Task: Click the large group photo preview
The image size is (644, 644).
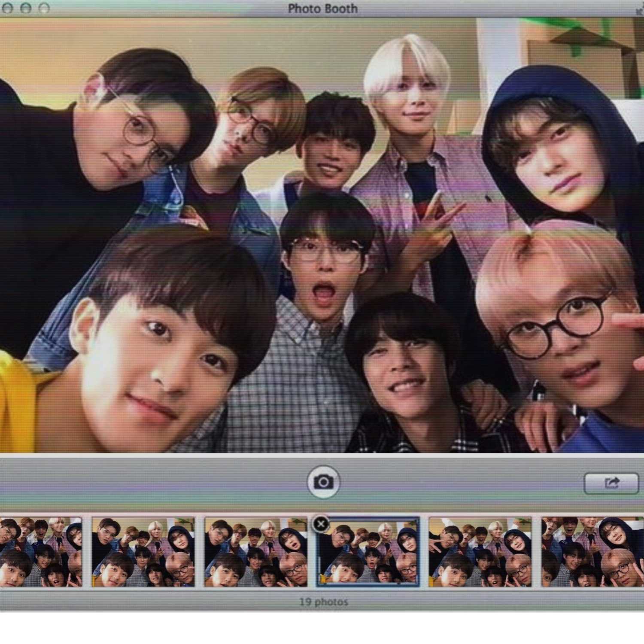Action: [322, 235]
